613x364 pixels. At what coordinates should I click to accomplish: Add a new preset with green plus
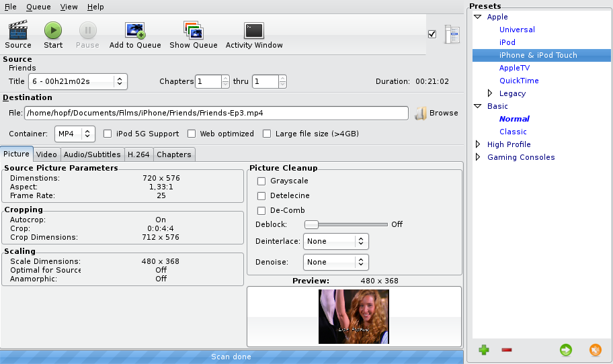[x=483, y=349]
